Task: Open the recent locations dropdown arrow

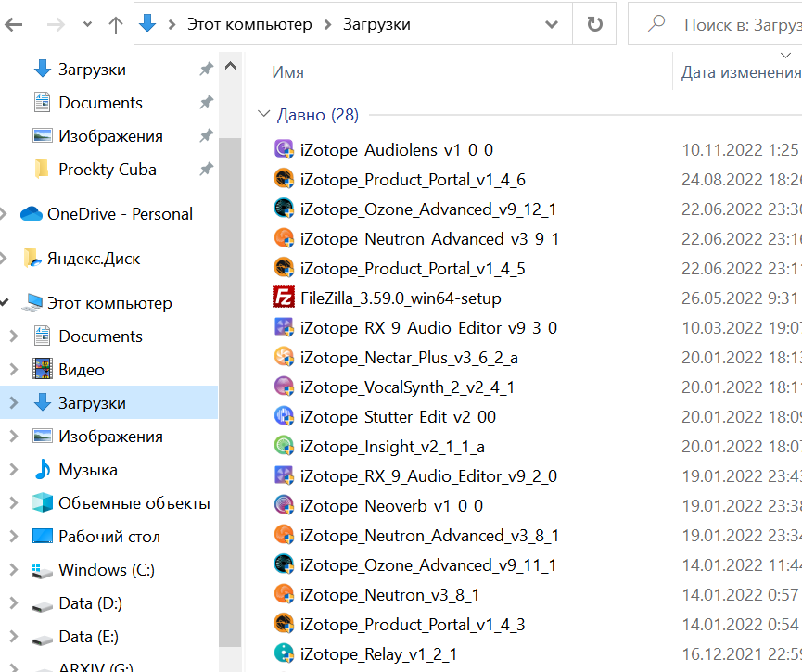Action: pyautogui.click(x=87, y=24)
